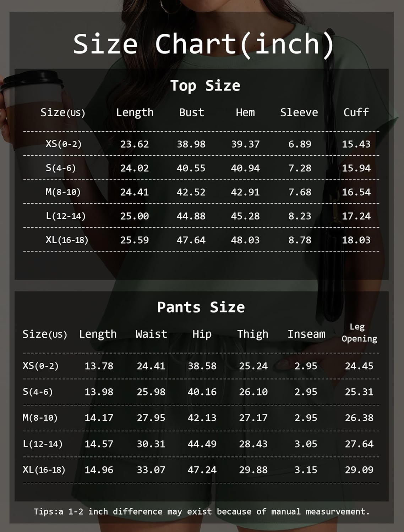Screen dimensions: 404x532
Task: Select the XL(16-18) row label in Pants Size
Action: (x=44, y=470)
